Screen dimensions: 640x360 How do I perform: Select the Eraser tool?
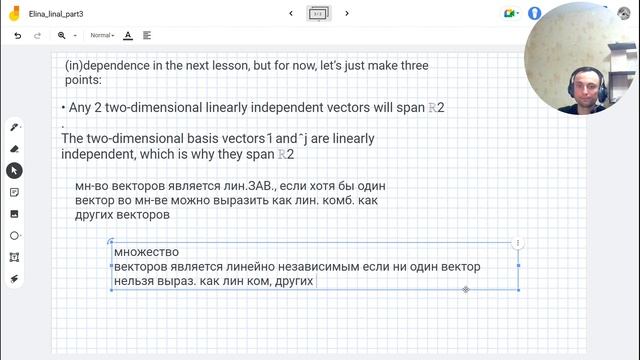coord(14,149)
